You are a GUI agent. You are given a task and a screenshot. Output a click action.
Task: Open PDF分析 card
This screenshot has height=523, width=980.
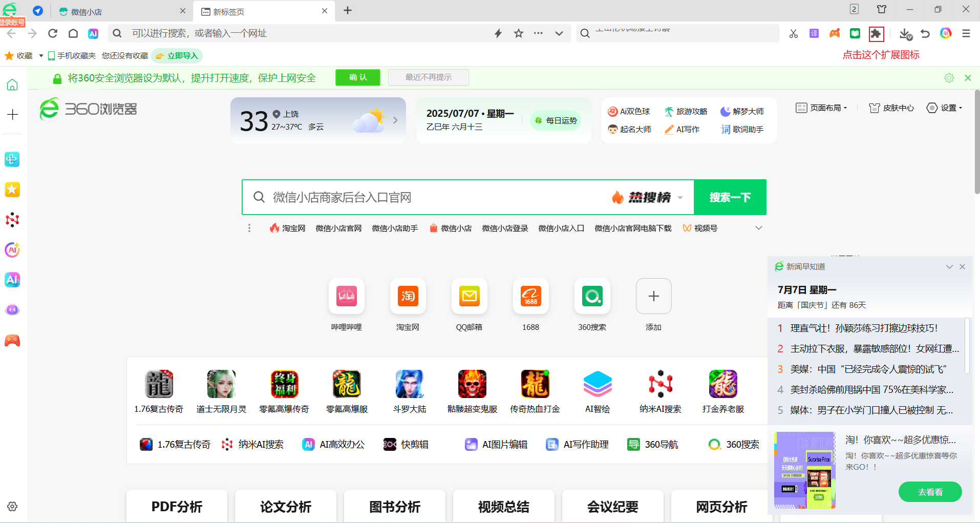[x=177, y=507]
